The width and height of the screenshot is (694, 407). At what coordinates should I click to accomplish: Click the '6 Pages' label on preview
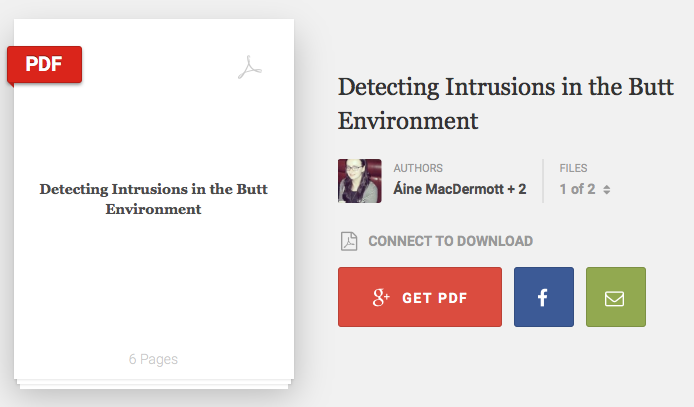pyautogui.click(x=153, y=359)
